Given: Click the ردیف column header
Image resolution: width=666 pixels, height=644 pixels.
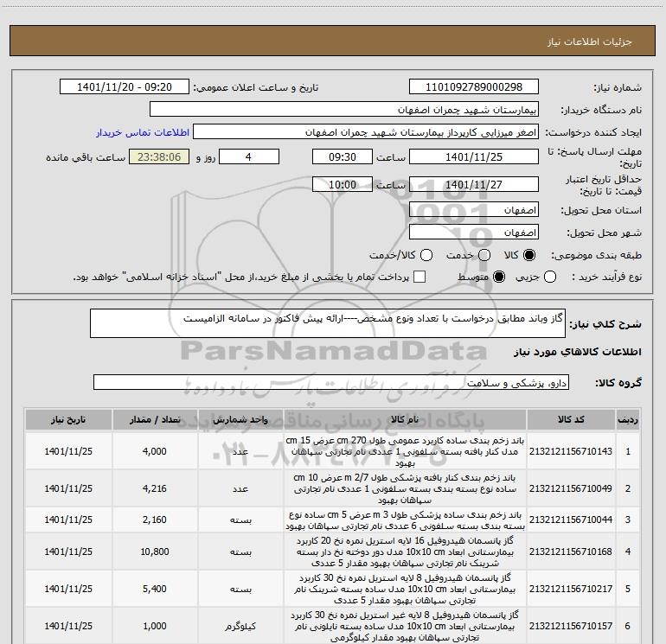Looking at the screenshot, I should coord(628,419).
